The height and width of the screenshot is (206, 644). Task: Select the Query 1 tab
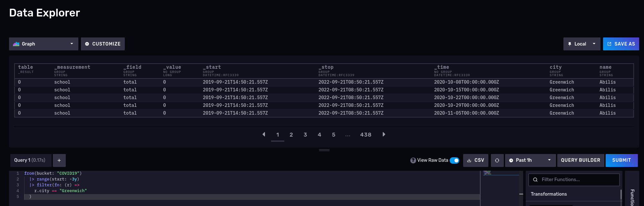pyautogui.click(x=30, y=160)
